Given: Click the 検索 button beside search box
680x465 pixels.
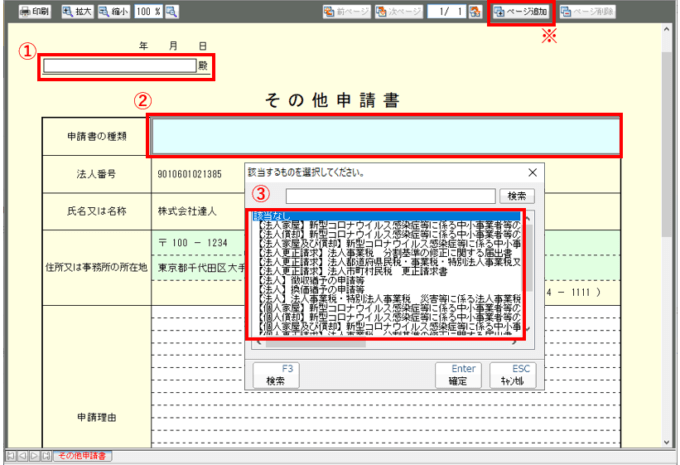Looking at the screenshot, I should point(517,196).
